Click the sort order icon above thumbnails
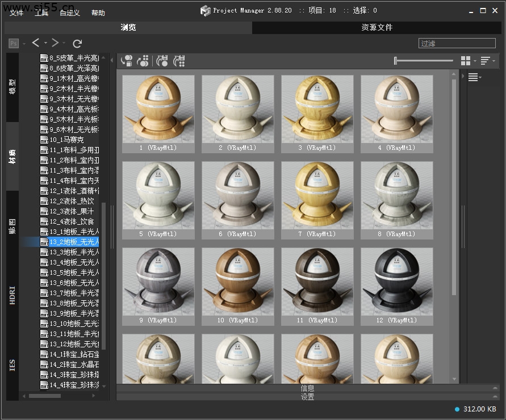The height and width of the screenshot is (420, 506). (486, 61)
